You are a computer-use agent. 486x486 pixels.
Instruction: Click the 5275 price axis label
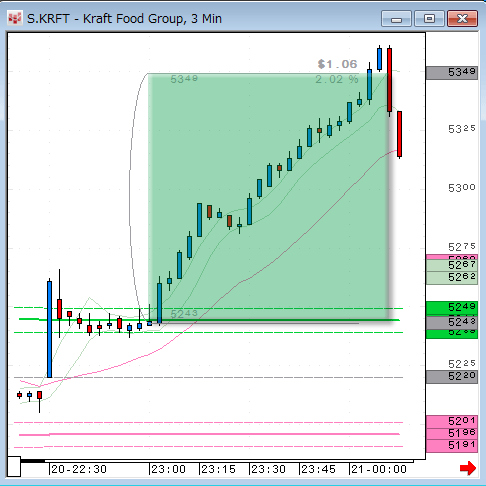461,247
